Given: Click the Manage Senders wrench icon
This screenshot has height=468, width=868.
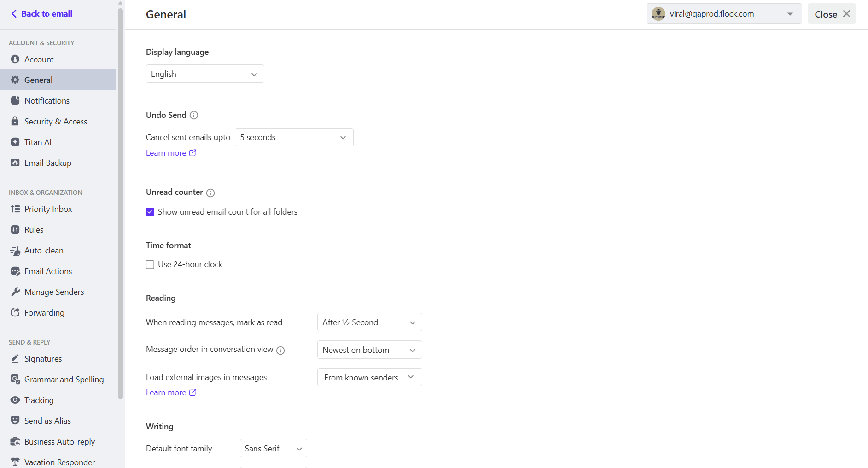Looking at the screenshot, I should point(15,292).
